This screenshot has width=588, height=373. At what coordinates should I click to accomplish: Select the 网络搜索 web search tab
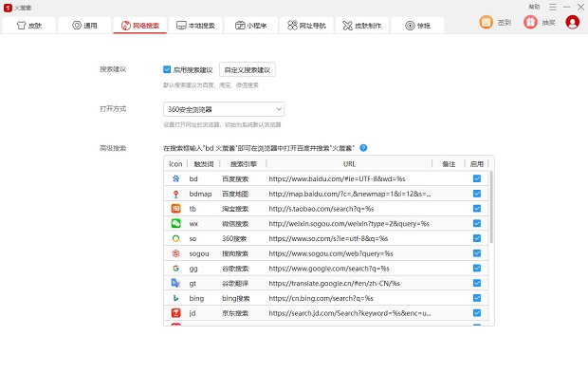tap(139, 26)
